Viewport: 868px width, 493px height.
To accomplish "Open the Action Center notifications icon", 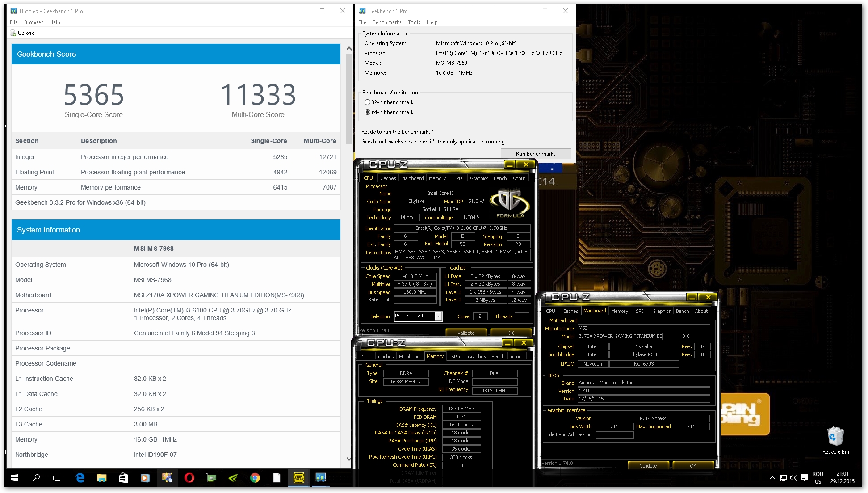I will click(x=805, y=478).
